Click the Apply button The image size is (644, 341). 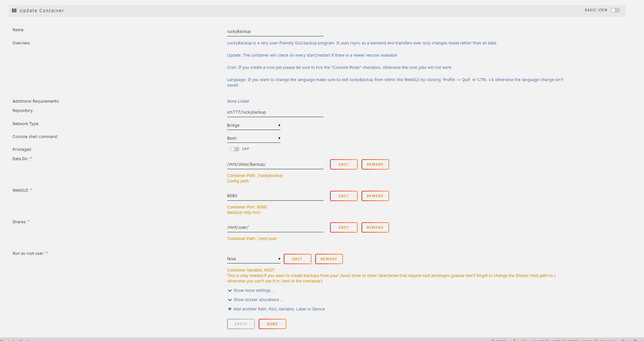[x=241, y=324]
